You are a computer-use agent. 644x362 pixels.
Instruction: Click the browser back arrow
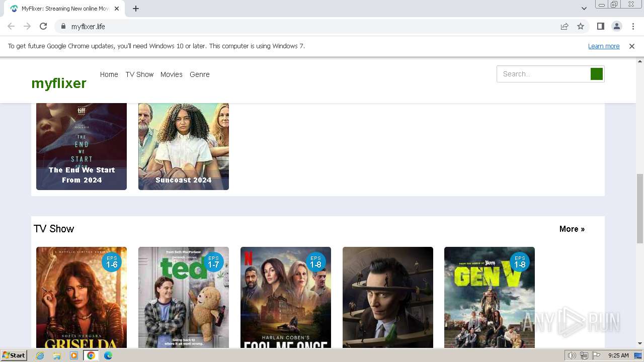[x=11, y=26]
